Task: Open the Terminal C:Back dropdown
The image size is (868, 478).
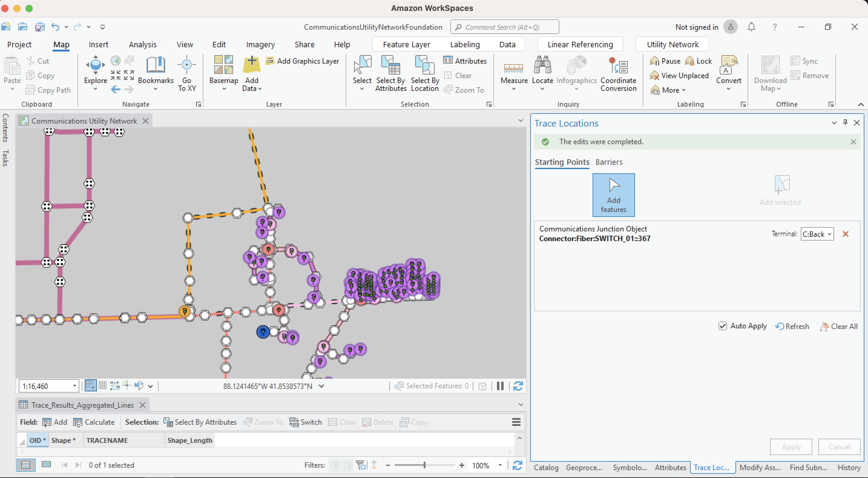Action: 817,234
